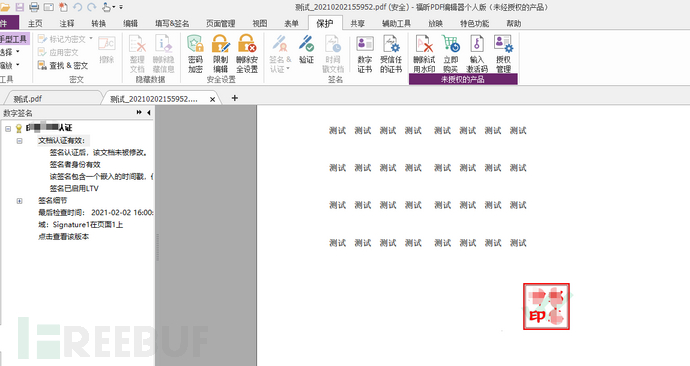Click the 查找 & 密文 button
Screen dimensions: 690x366
(63, 66)
